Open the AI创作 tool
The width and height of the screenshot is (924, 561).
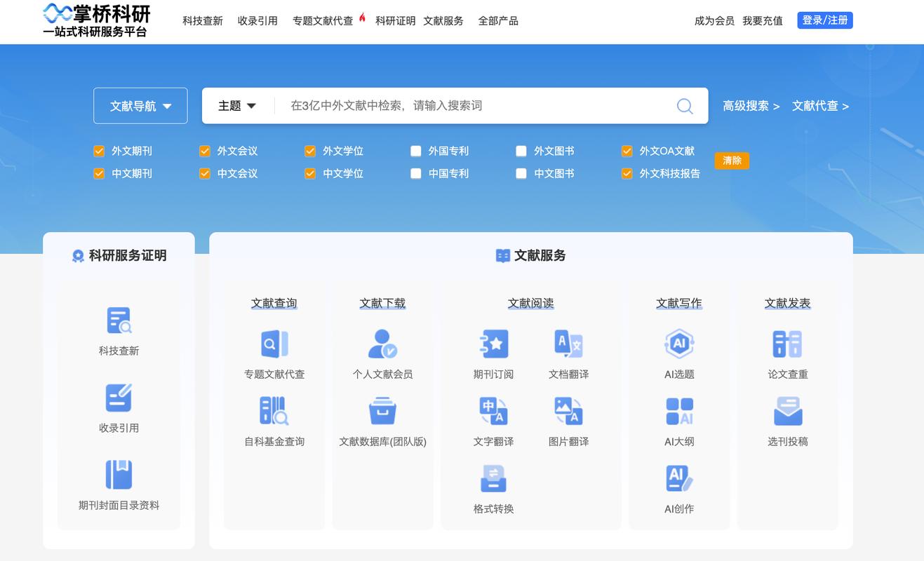[678, 487]
